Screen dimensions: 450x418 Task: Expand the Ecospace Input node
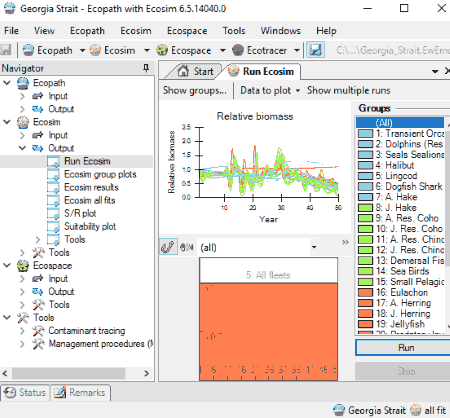22,279
